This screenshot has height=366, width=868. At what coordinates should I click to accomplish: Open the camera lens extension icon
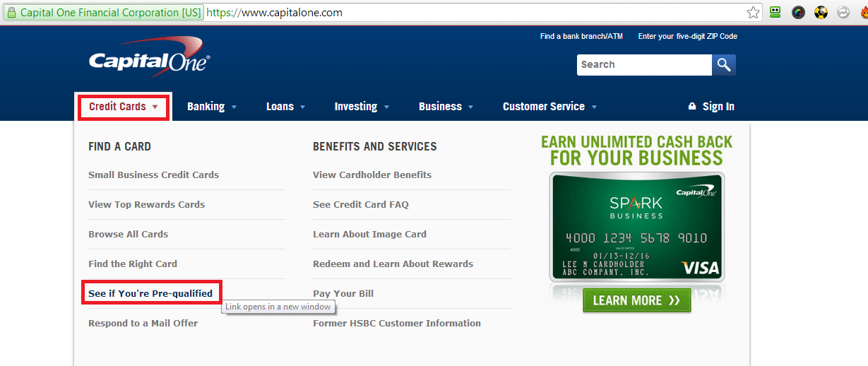798,12
